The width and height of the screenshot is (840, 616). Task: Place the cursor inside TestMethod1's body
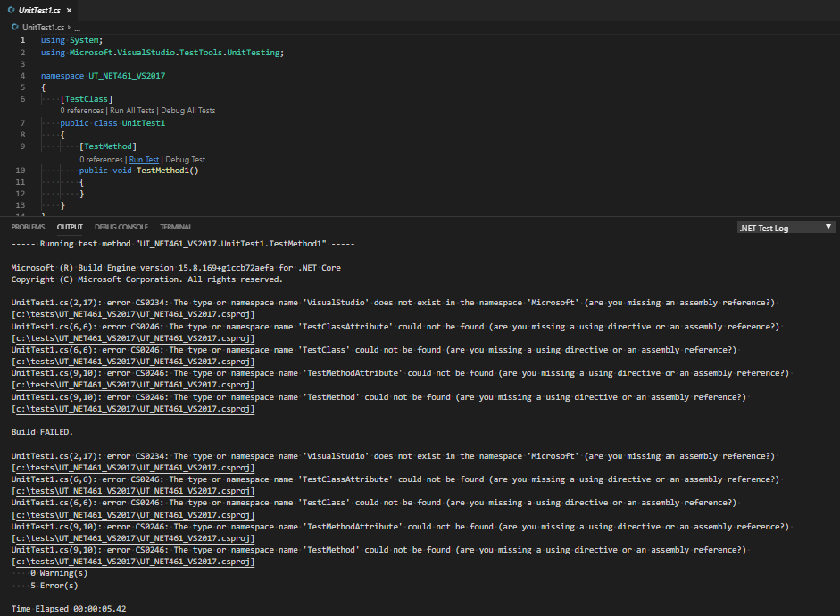coord(89,182)
